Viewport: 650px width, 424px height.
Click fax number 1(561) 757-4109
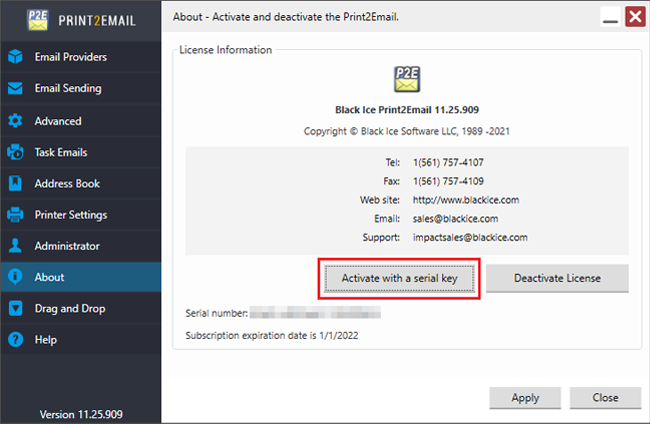click(448, 181)
